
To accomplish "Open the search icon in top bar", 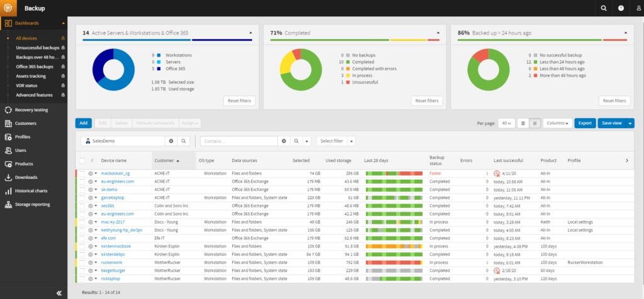I will click(x=603, y=8).
